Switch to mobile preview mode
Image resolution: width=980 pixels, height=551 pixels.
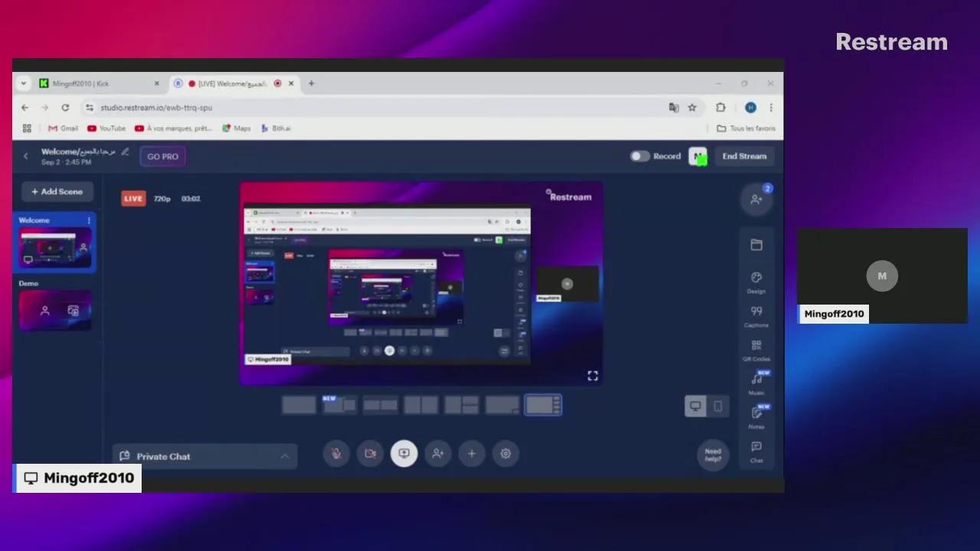tap(717, 406)
